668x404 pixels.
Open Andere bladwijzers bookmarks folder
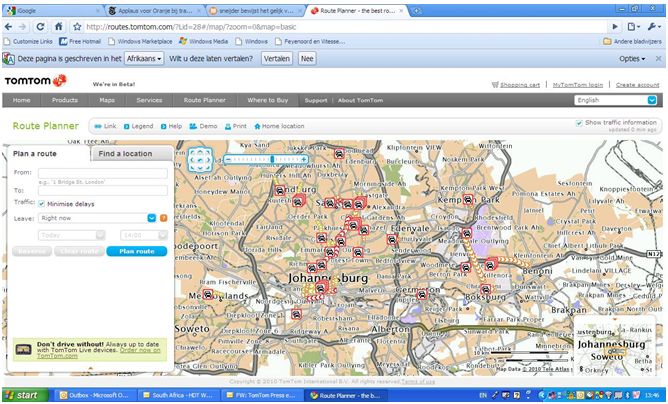633,42
